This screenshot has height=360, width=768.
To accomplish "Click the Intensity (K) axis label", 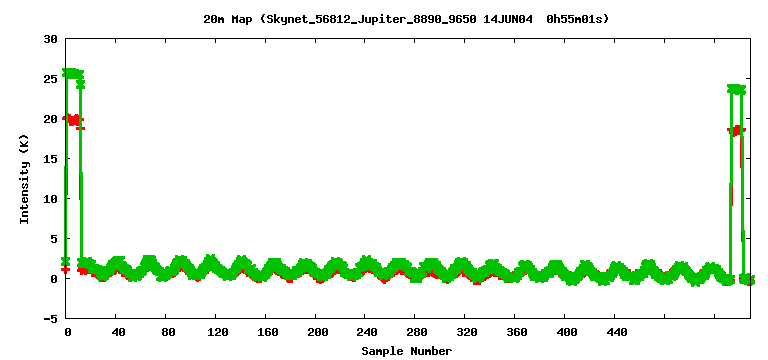I will pos(24,179).
